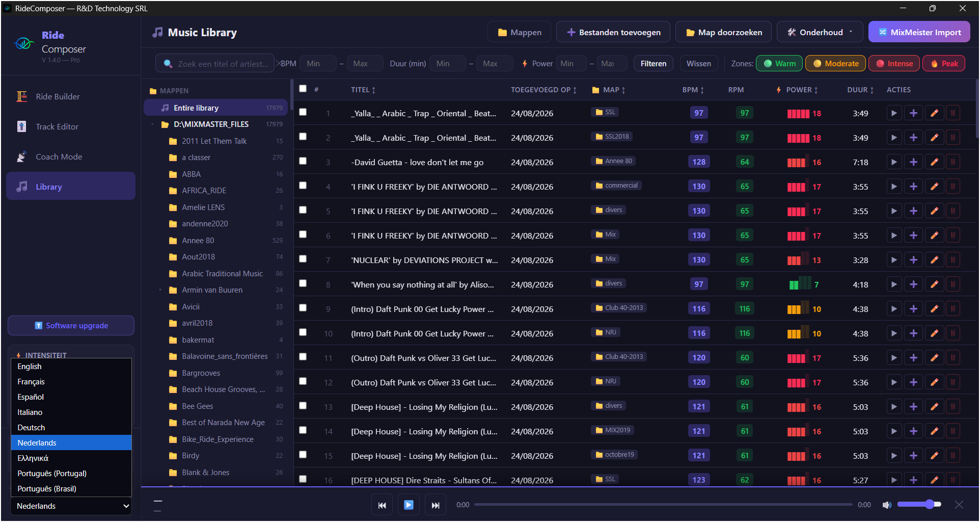Add 'NUCLEAR' by DEVIATIONS PROJECT to ride
The width and height of the screenshot is (980, 522).
coord(913,260)
